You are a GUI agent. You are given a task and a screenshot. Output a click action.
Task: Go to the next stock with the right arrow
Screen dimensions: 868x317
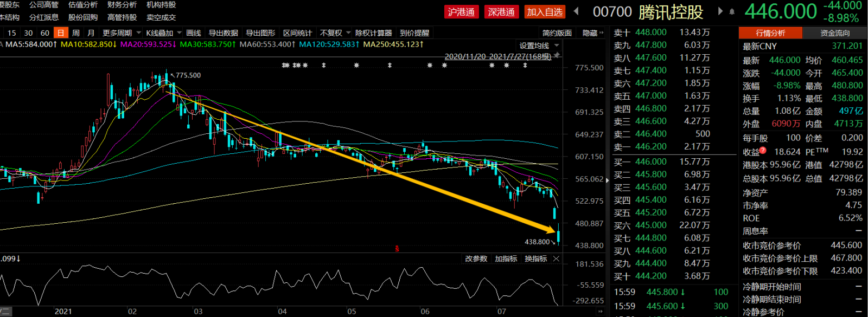point(720,11)
